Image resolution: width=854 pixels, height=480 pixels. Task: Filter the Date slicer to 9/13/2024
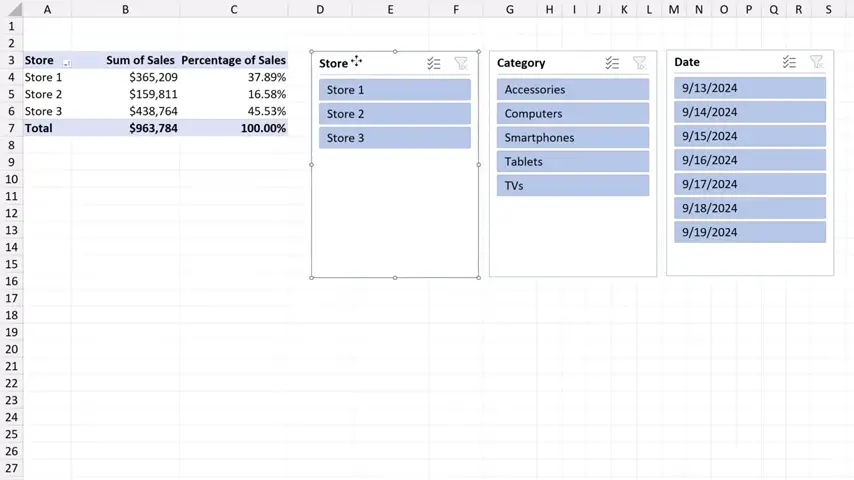click(750, 88)
